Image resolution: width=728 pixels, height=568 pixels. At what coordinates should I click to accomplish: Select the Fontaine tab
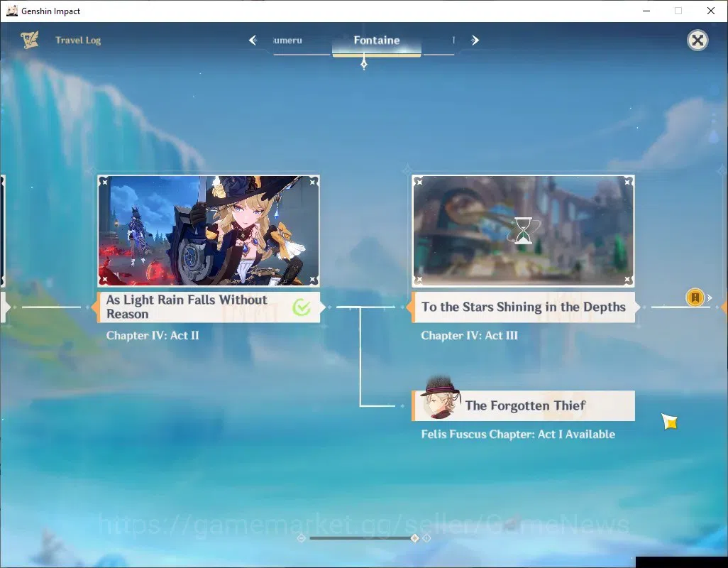[377, 40]
